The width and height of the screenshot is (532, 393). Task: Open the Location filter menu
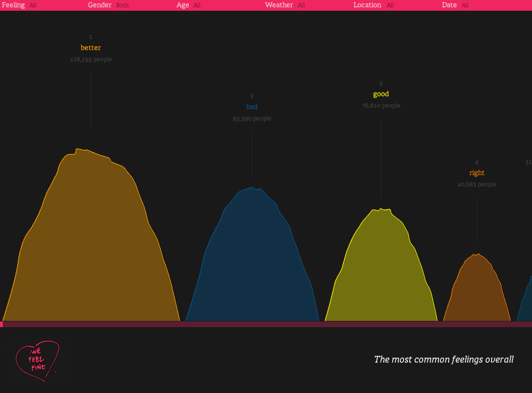click(x=374, y=5)
